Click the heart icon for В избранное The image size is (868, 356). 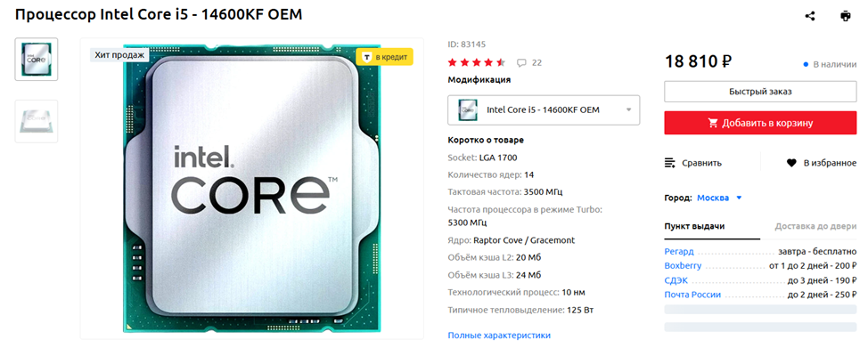point(791,163)
